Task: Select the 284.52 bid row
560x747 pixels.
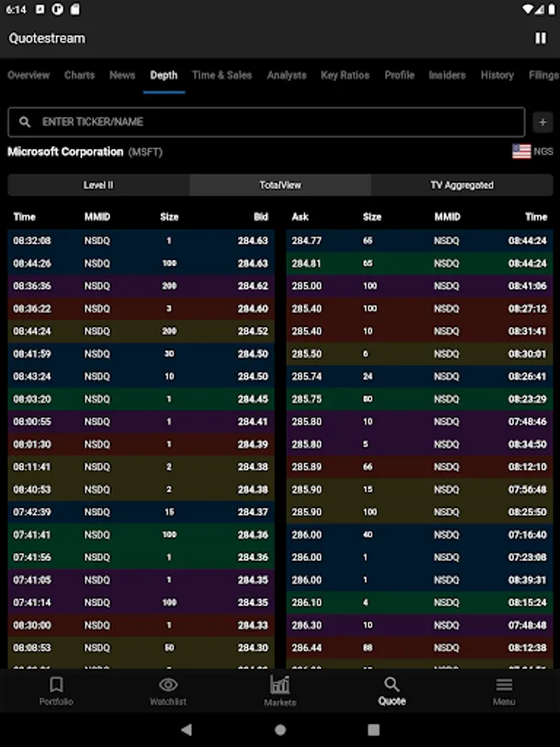Action: (x=141, y=331)
